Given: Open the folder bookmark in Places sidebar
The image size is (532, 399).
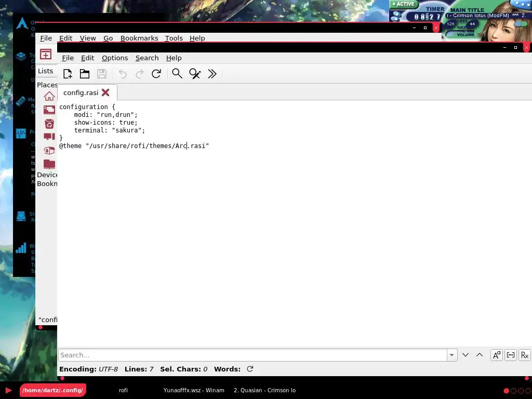Looking at the screenshot, I should pyautogui.click(x=49, y=164).
